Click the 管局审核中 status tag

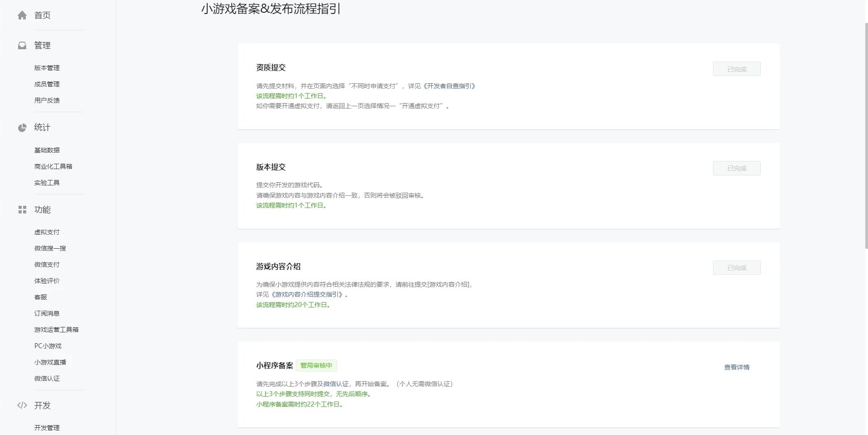pos(316,365)
